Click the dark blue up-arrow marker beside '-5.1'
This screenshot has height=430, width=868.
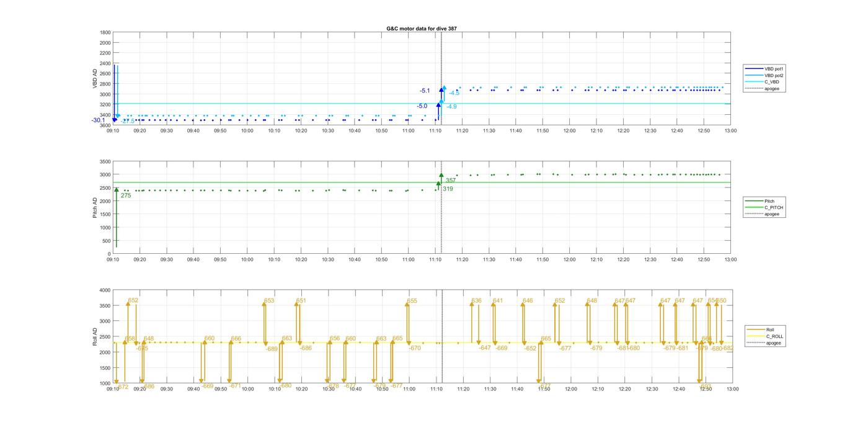pos(441,90)
